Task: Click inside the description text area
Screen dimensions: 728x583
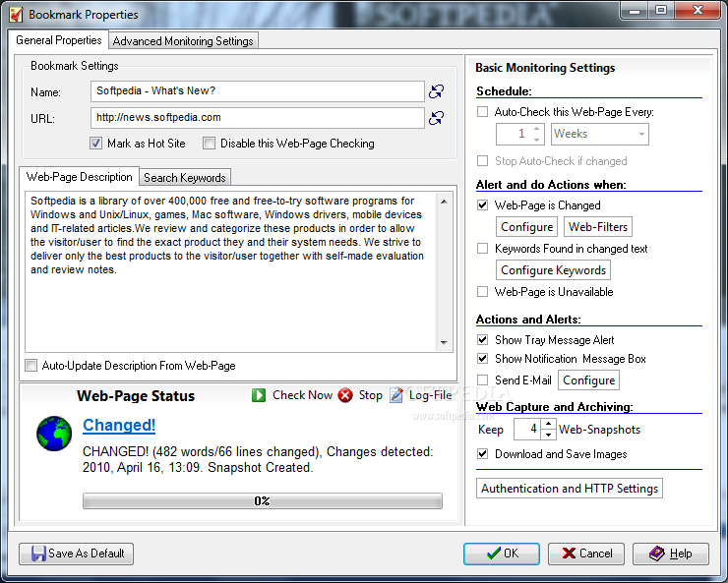Action: tap(230, 271)
